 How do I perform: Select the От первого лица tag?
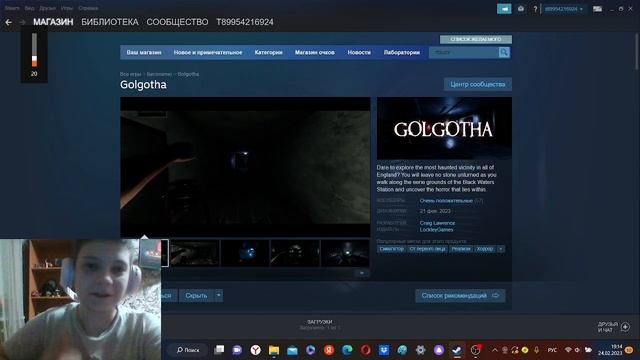(427, 249)
